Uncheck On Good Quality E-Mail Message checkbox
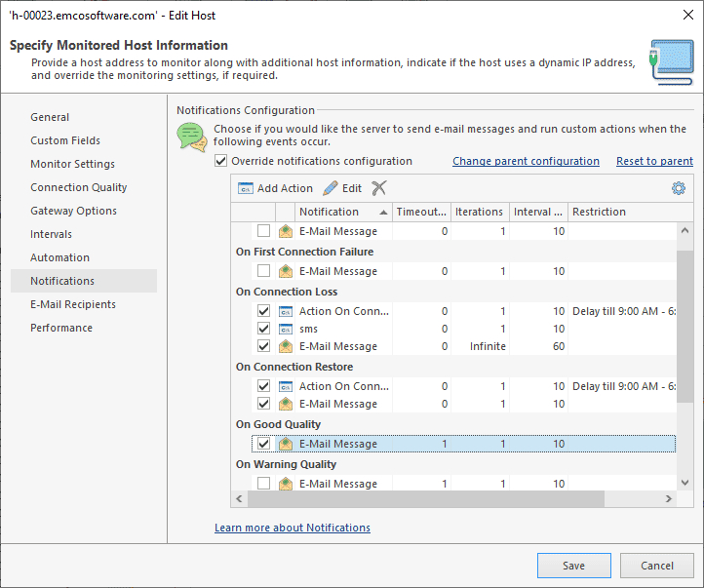Image resolution: width=704 pixels, height=588 pixels. (x=263, y=444)
